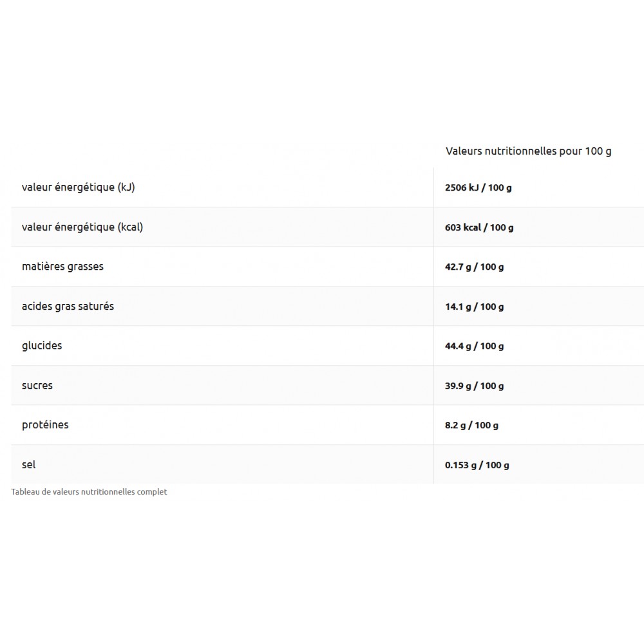This screenshot has height=644, width=644.
Task: Click the 'Valeurs nutritionnelles pour 100 g' column header
Action: (528, 151)
